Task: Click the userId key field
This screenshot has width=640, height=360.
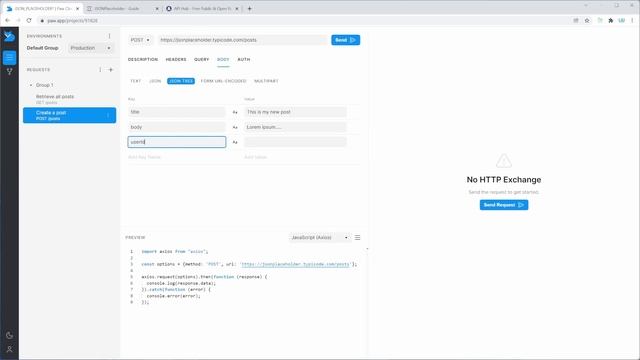Action: pyautogui.click(x=177, y=142)
